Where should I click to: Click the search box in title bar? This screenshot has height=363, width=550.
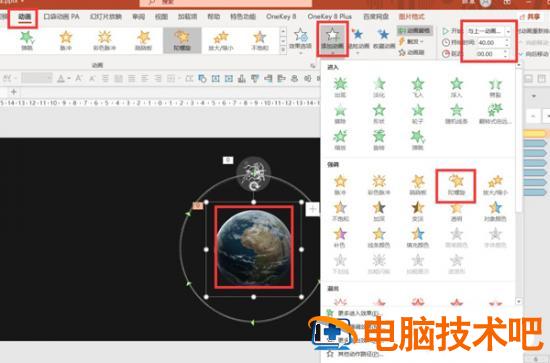(x=226, y=3)
